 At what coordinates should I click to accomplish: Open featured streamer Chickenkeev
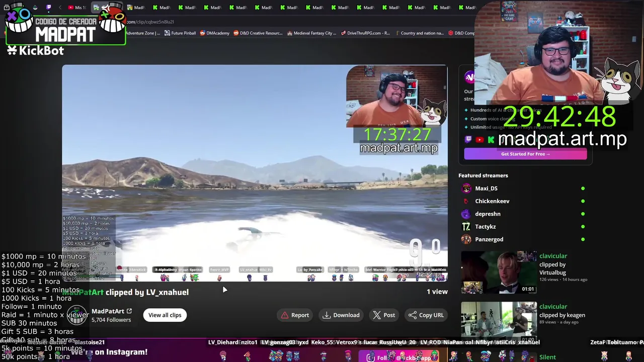[x=492, y=201]
